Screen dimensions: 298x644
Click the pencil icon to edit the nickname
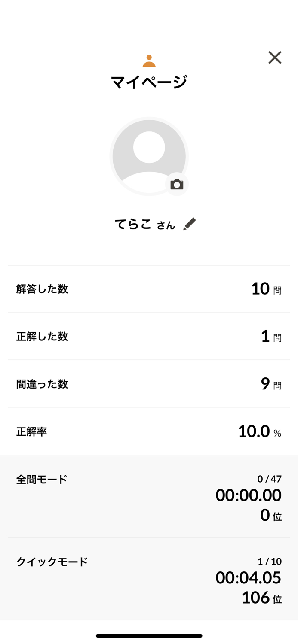(190, 223)
